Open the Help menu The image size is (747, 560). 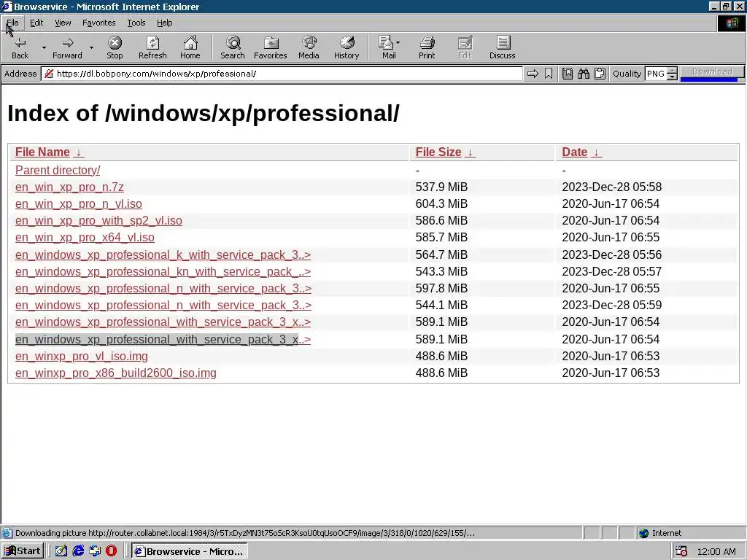[164, 23]
